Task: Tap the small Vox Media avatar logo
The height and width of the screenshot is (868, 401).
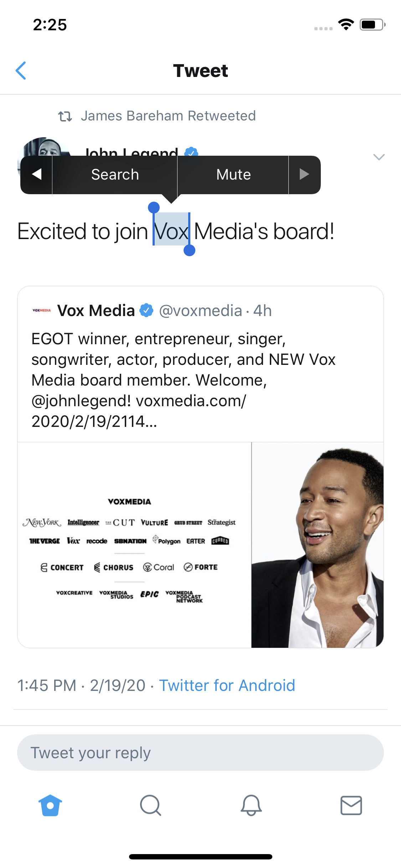Action: tap(42, 310)
